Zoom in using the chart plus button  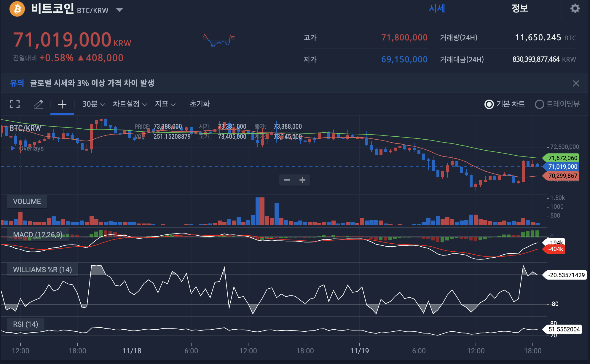[x=302, y=180]
